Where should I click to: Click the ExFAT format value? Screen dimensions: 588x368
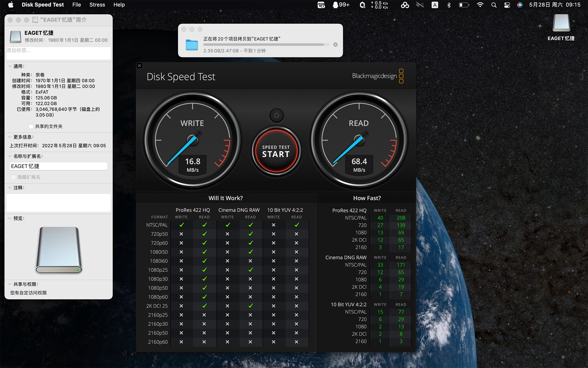[42, 92]
